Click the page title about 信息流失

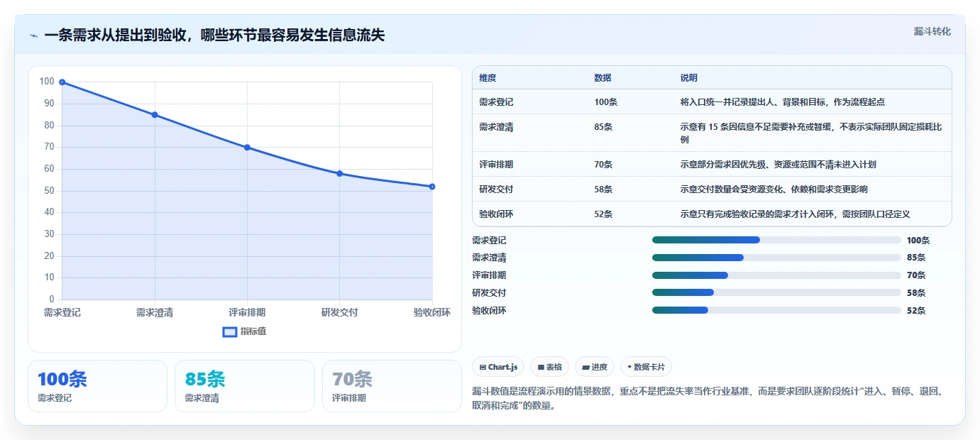click(214, 35)
